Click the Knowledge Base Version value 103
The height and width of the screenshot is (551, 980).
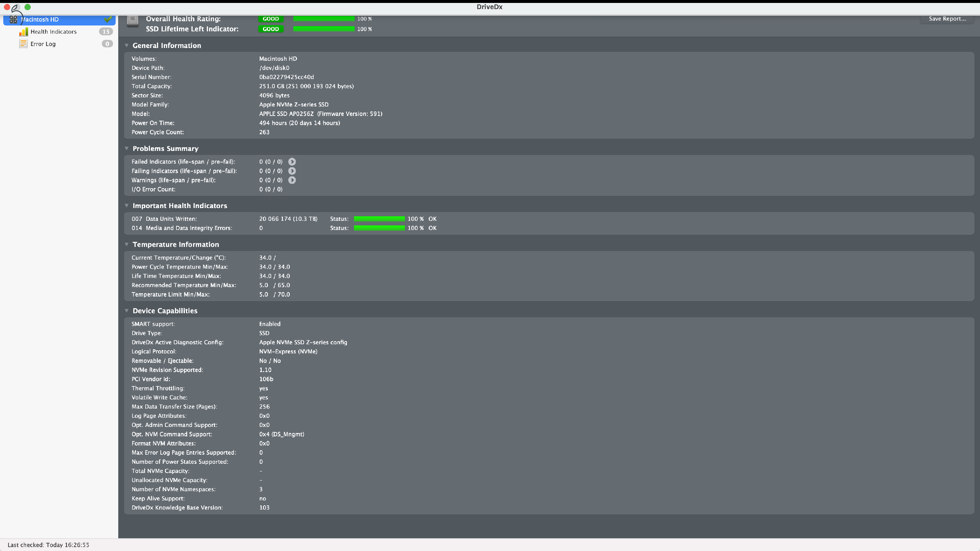coord(264,507)
